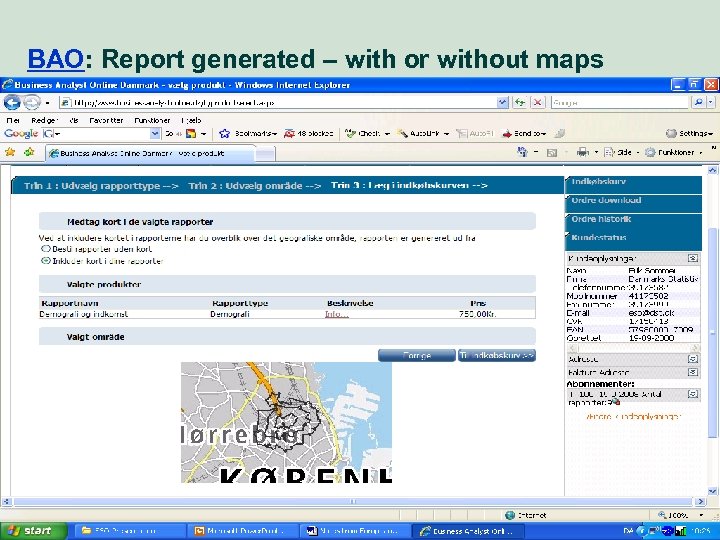Open the Filer menu
This screenshot has height=540, width=720.
(13, 120)
